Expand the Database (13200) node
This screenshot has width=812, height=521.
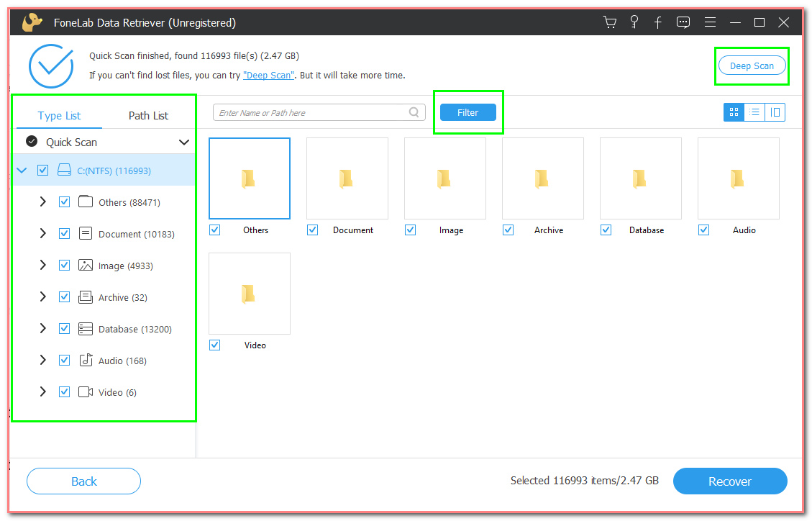[x=43, y=328]
